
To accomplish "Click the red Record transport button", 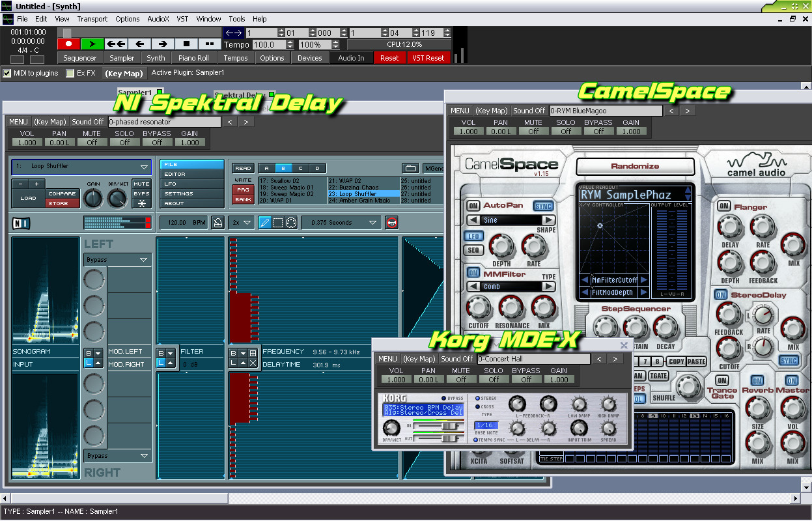I will (69, 44).
